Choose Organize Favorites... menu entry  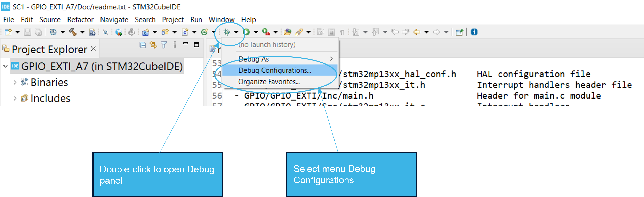point(280,82)
